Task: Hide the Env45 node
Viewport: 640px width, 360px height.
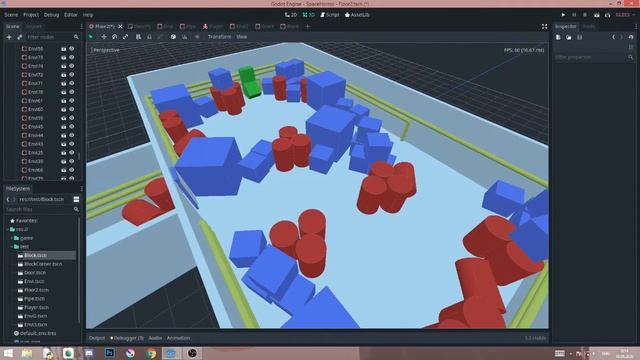Action: [x=72, y=127]
